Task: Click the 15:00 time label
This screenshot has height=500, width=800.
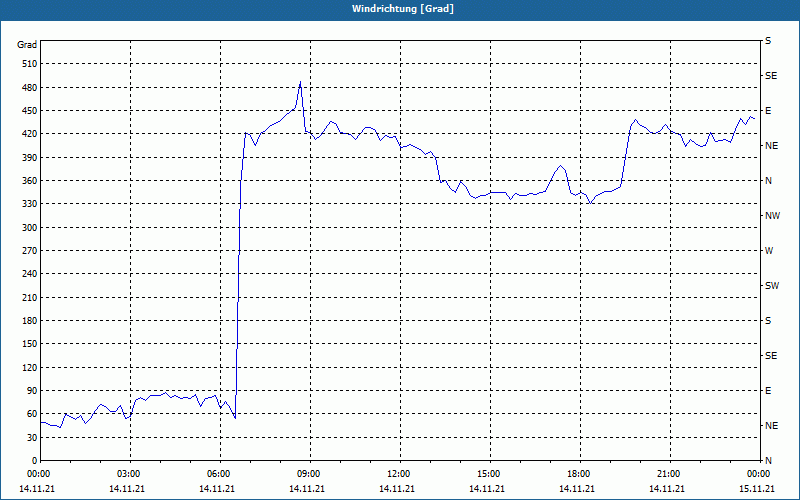Action: 490,474
